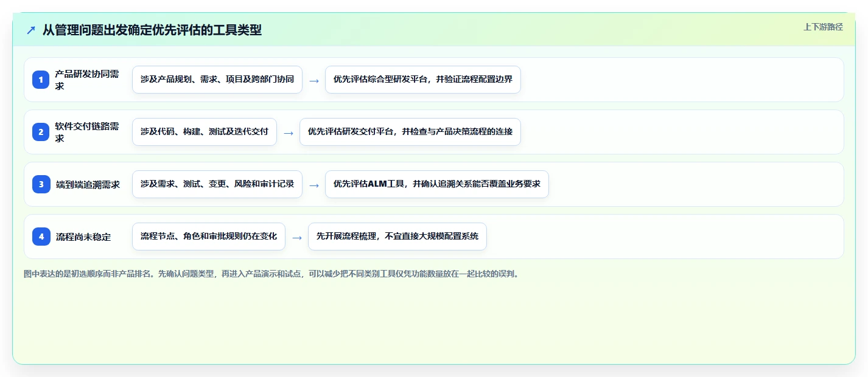Image resolution: width=868 pixels, height=377 pixels.
Task: Click the footnote starting 图中表达的是初选顺序
Action: point(272,274)
